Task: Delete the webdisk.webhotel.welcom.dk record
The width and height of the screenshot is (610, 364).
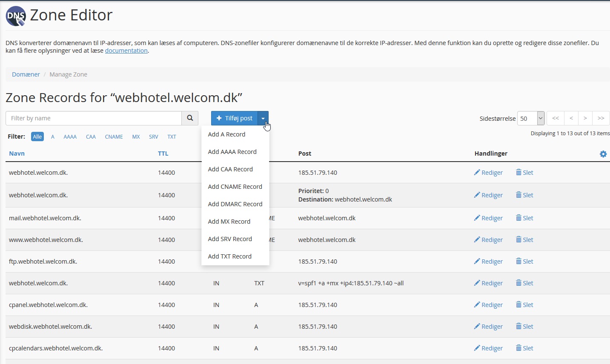Action: pos(524,327)
